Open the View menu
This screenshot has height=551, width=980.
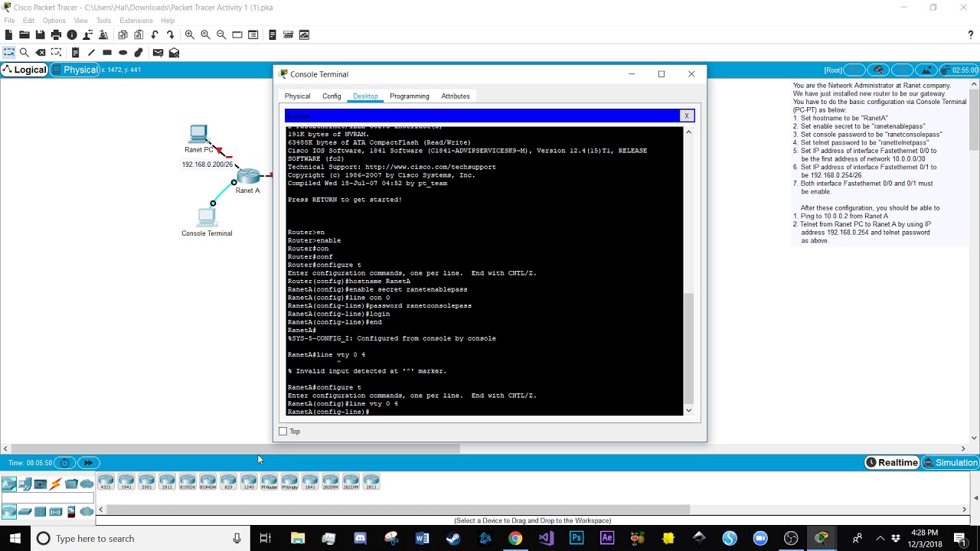pos(80,21)
